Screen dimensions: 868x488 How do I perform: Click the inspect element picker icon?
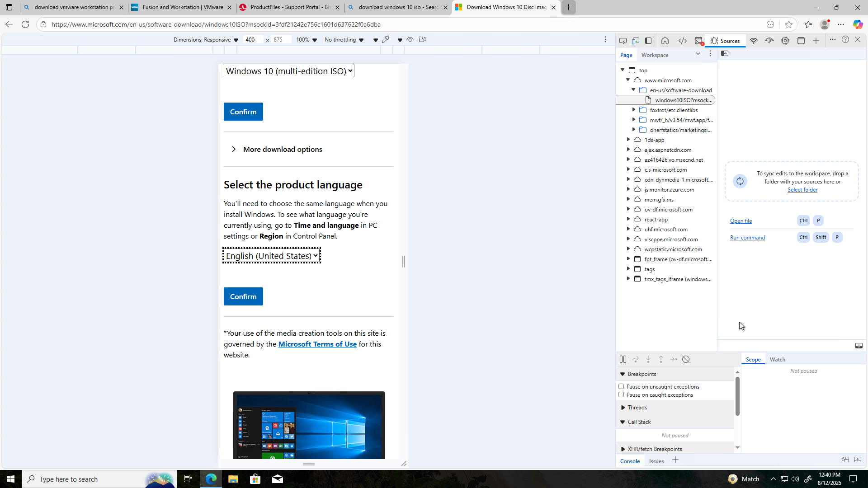click(x=623, y=41)
